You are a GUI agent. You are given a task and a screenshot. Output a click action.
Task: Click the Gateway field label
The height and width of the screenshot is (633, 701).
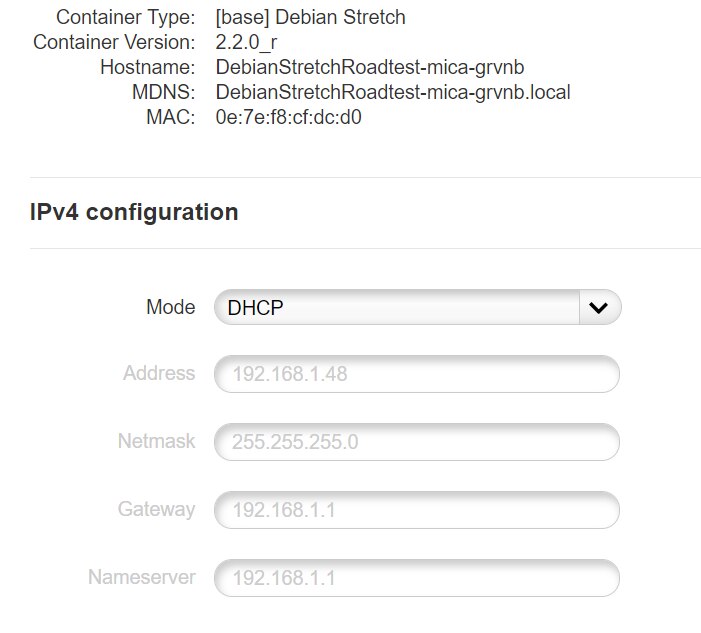[x=156, y=509]
